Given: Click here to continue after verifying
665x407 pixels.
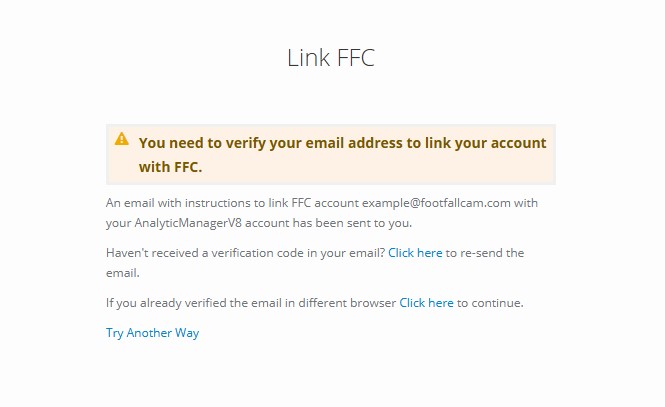Looking at the screenshot, I should [426, 302].
